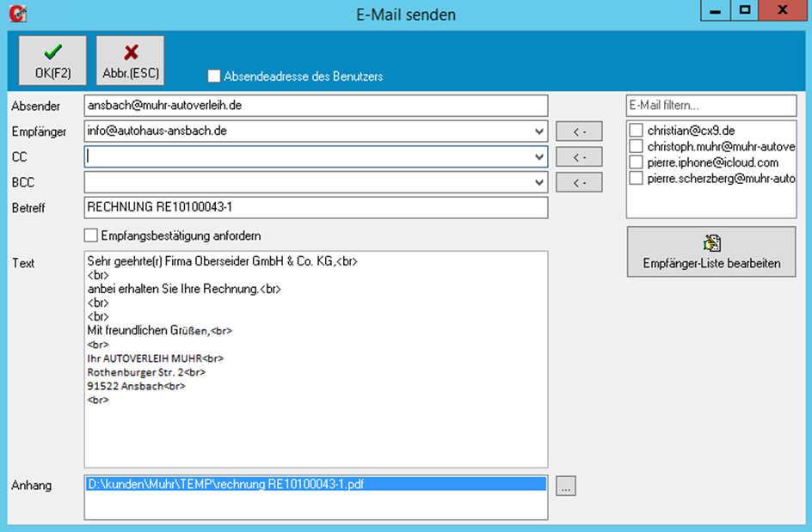Click in the E-Mail filtern search field
This screenshot has width=812, height=532.
pyautogui.click(x=710, y=106)
